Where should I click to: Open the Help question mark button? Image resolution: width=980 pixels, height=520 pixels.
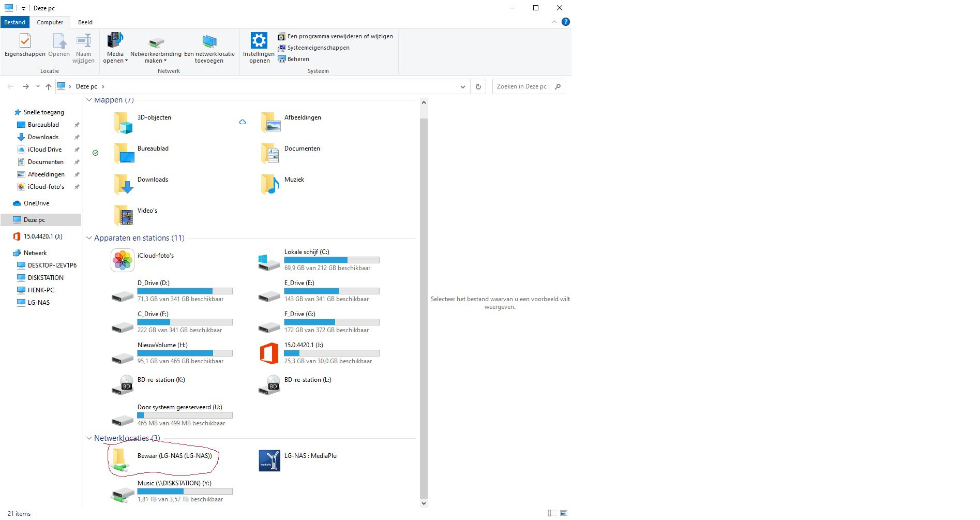566,22
